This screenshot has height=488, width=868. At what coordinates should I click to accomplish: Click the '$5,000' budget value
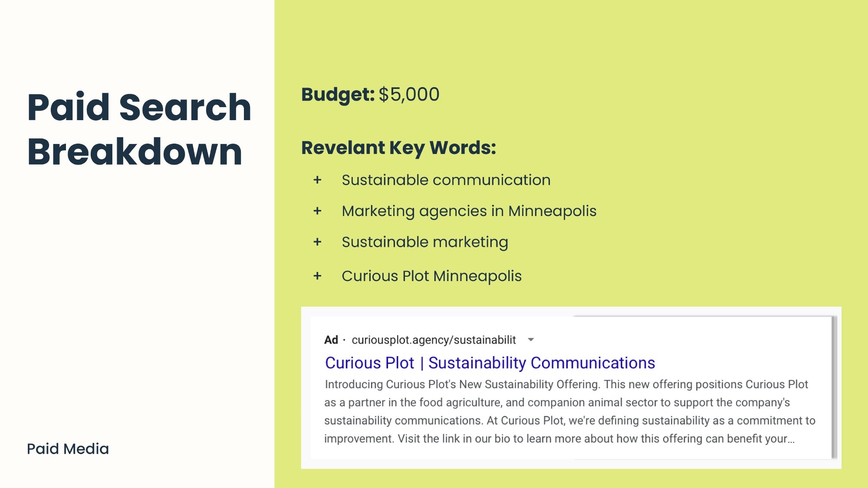409,95
